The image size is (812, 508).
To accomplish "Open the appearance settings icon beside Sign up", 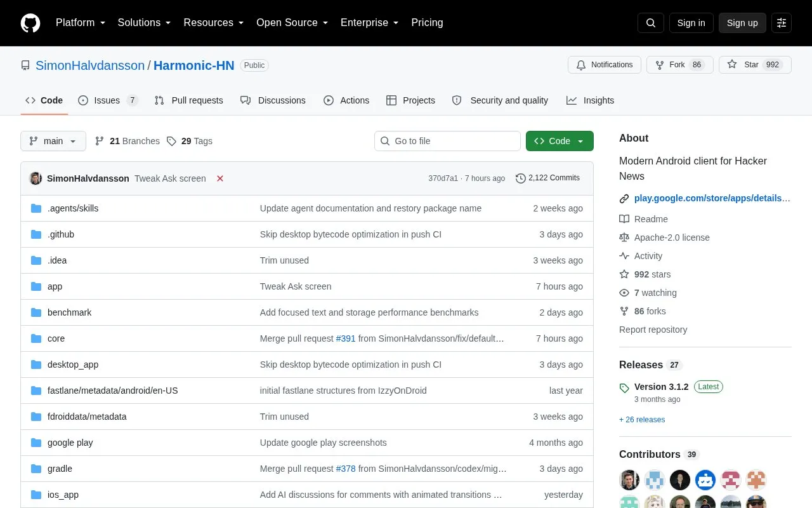I will point(782,23).
